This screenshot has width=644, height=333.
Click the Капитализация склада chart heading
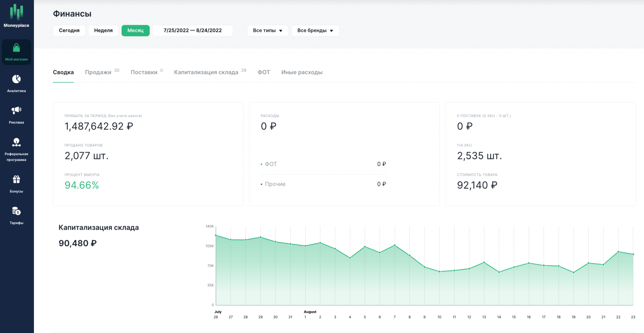(x=99, y=228)
